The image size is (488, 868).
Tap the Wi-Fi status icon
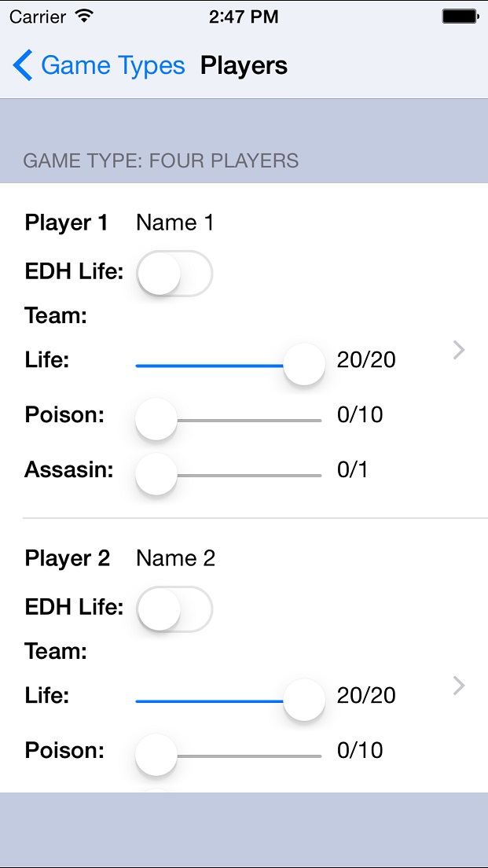coord(84,17)
